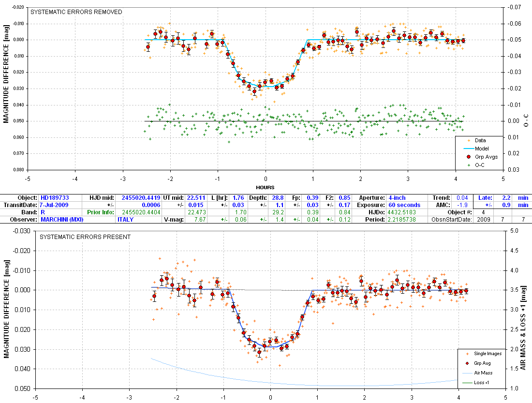532x403 pixels.
Task: Click the AMC value -1.9
Action: [462, 205]
